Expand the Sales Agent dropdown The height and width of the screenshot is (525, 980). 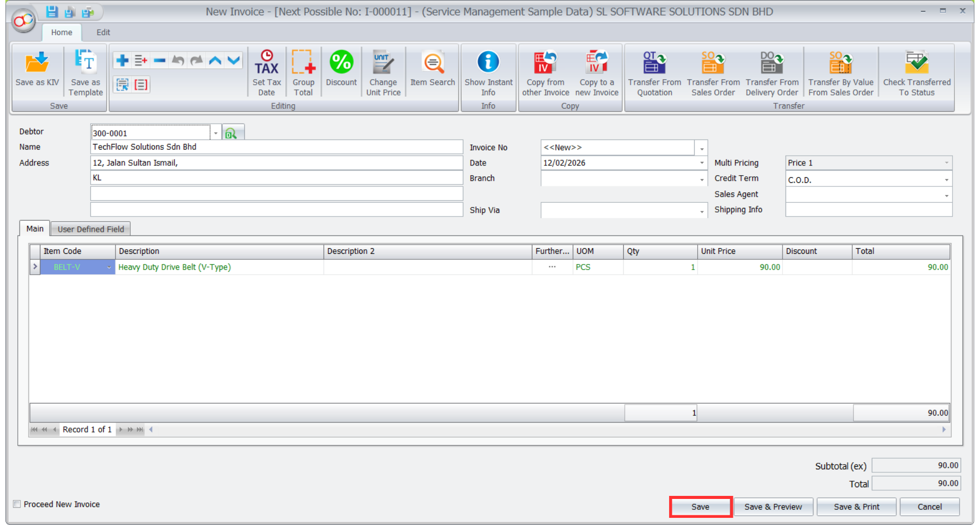(946, 196)
